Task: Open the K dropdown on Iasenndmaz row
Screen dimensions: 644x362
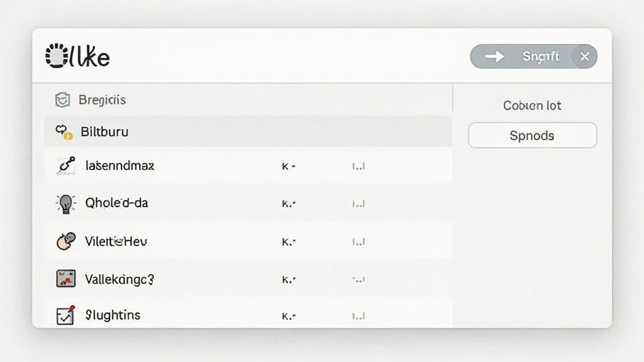Action: click(x=289, y=166)
